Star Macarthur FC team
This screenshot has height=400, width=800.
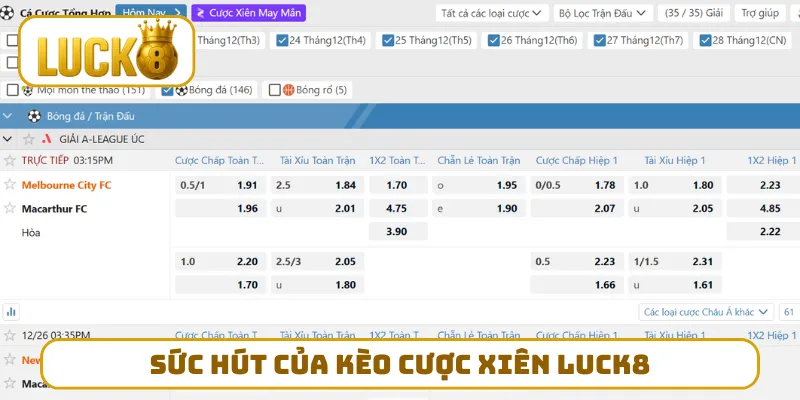point(10,208)
